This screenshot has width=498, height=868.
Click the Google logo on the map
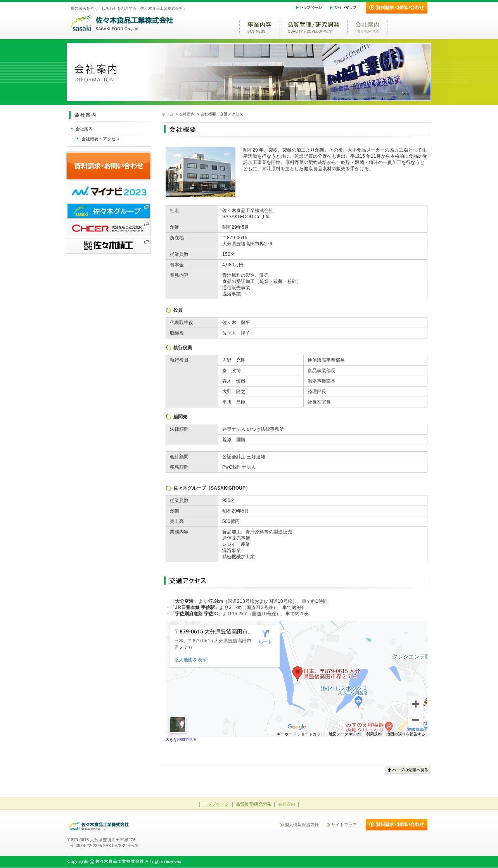tap(297, 727)
